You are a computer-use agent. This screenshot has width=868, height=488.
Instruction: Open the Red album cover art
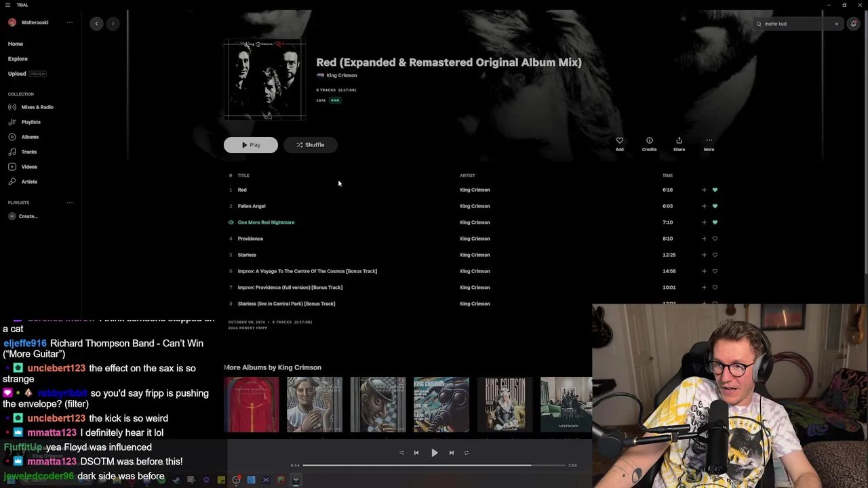pos(264,79)
